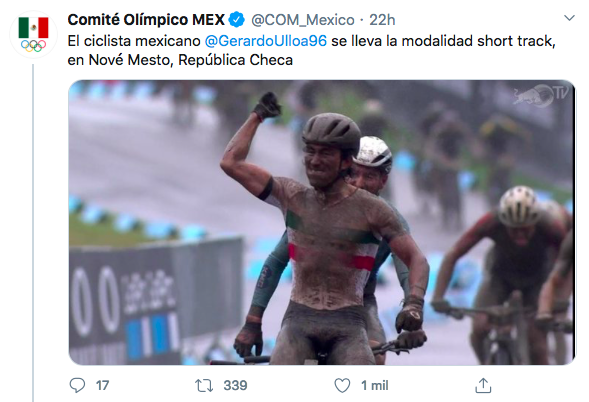
Task: Click the Red Bull TV watermark
Action: coord(541,95)
